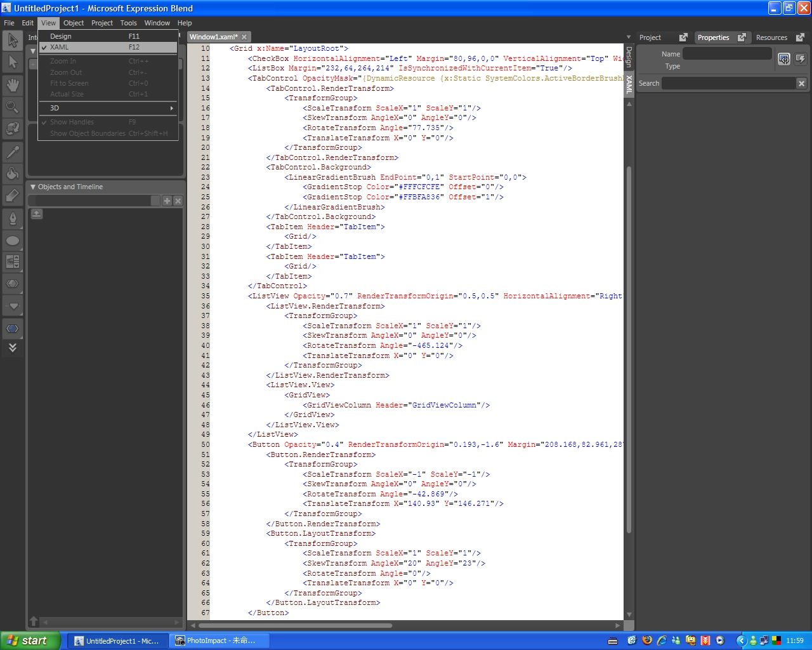Viewport: 812px width, 650px height.
Task: Choose the common control dropdown tool
Action: point(13,306)
